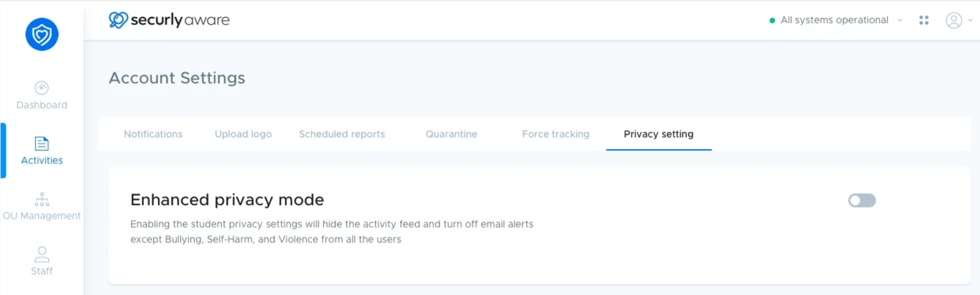Click the user profile avatar icon
Viewport: 980px width, 295px height.
(x=954, y=20)
